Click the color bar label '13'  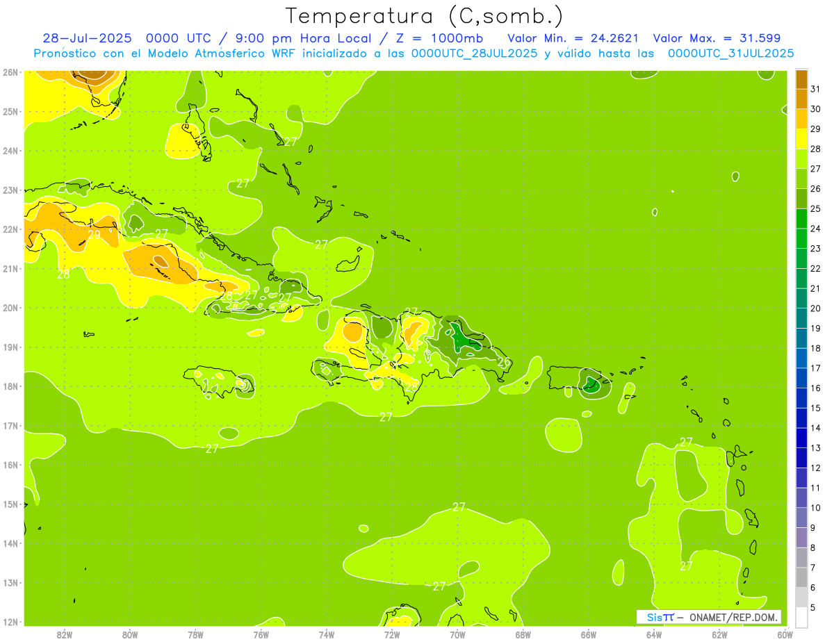point(816,448)
